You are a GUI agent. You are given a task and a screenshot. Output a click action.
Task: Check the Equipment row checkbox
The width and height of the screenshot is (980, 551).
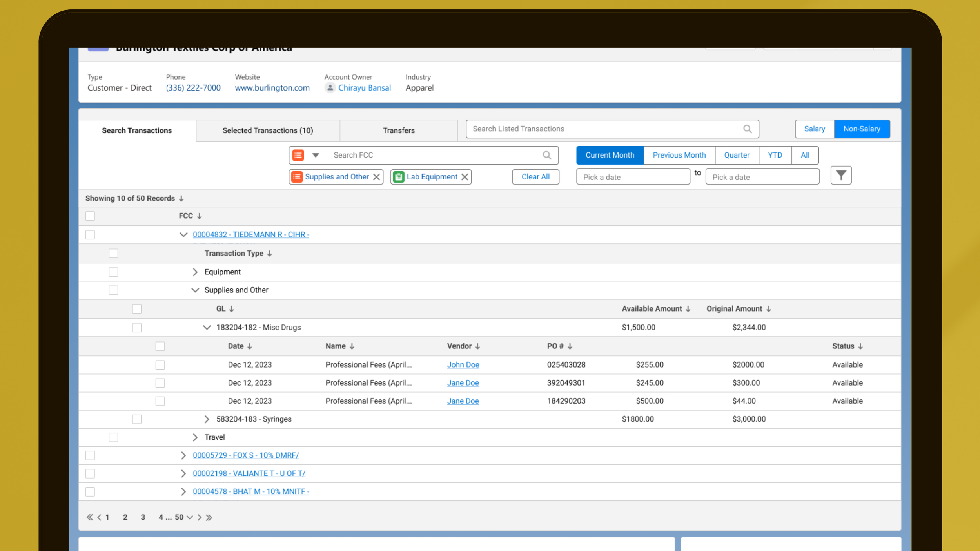coord(113,272)
